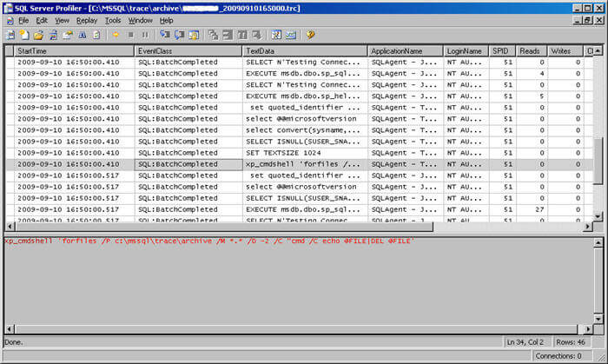Select the select convert(sysname,... row

coord(300,130)
